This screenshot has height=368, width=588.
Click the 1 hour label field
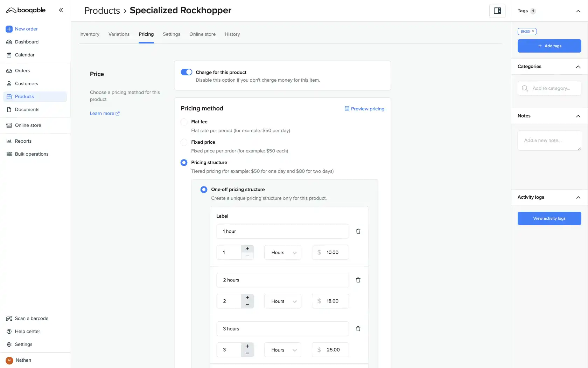click(x=282, y=231)
